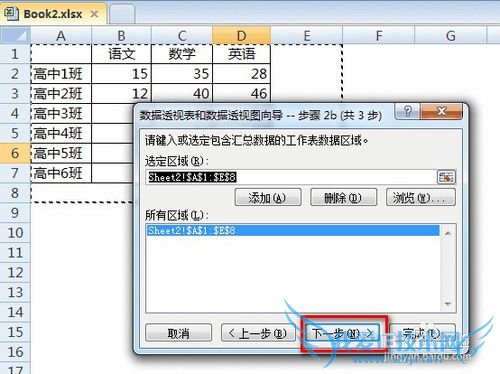Click the Book2.xlsx workbook icon

tap(11, 13)
